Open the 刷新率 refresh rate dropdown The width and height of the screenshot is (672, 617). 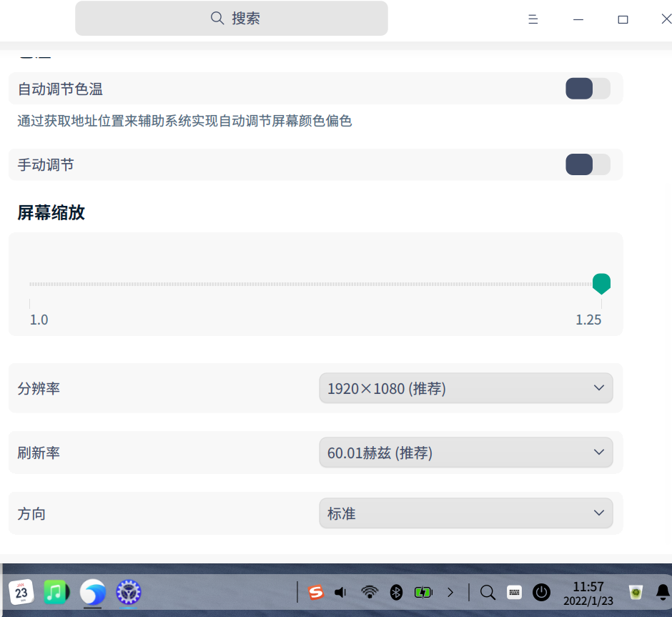(x=465, y=452)
